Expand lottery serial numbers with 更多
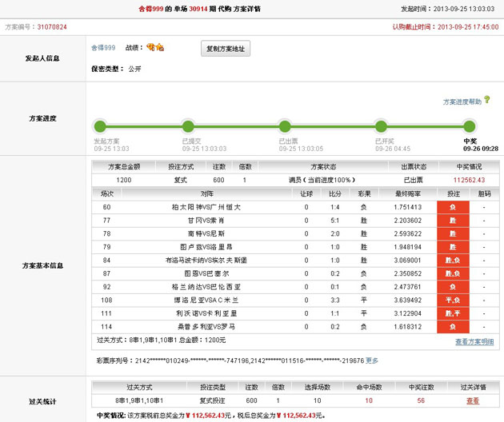This screenshot has height=422, width=504. tap(372, 360)
